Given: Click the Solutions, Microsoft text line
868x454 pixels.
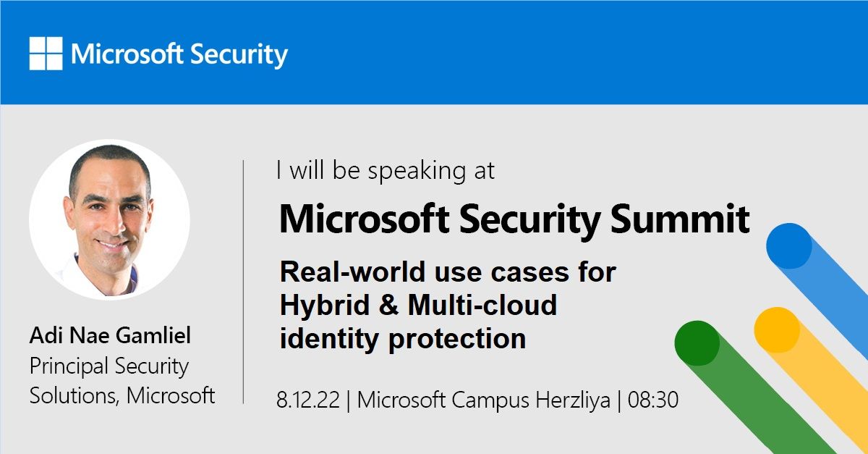Looking at the screenshot, I should coord(122,395).
